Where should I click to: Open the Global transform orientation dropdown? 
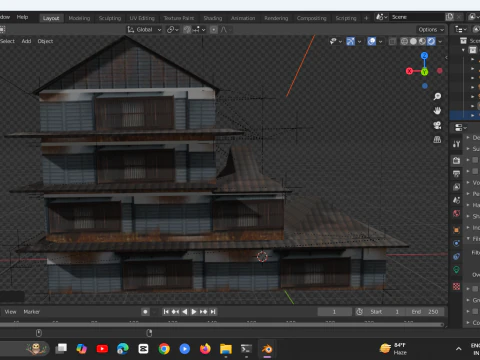click(x=144, y=30)
